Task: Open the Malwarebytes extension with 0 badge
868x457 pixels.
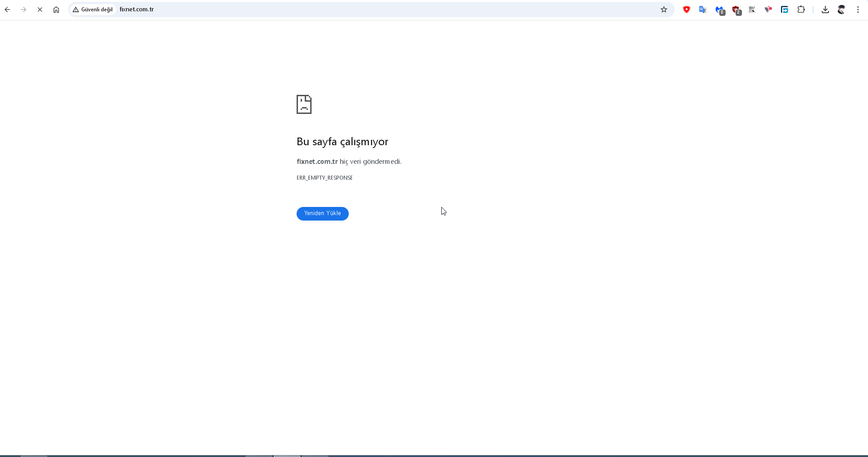Action: point(720,10)
